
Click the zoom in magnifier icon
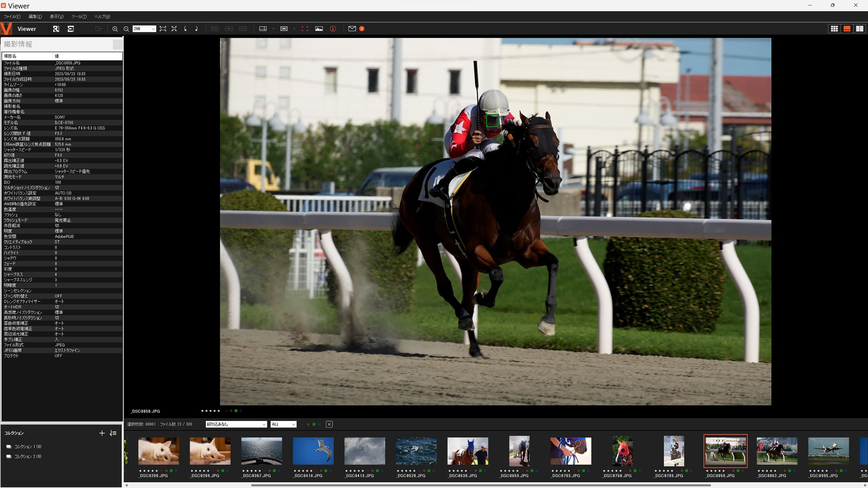(115, 29)
